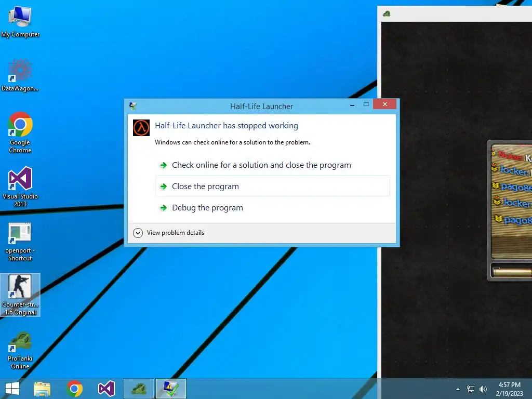Close the Half-Life Launcher dialog
The height and width of the screenshot is (399, 532).
pyautogui.click(x=384, y=104)
